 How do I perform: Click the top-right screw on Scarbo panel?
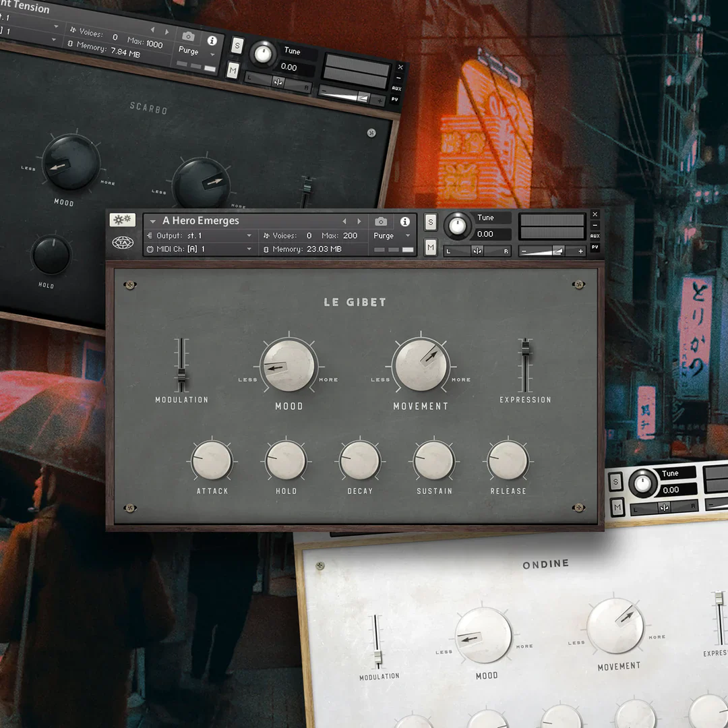pos(371,133)
